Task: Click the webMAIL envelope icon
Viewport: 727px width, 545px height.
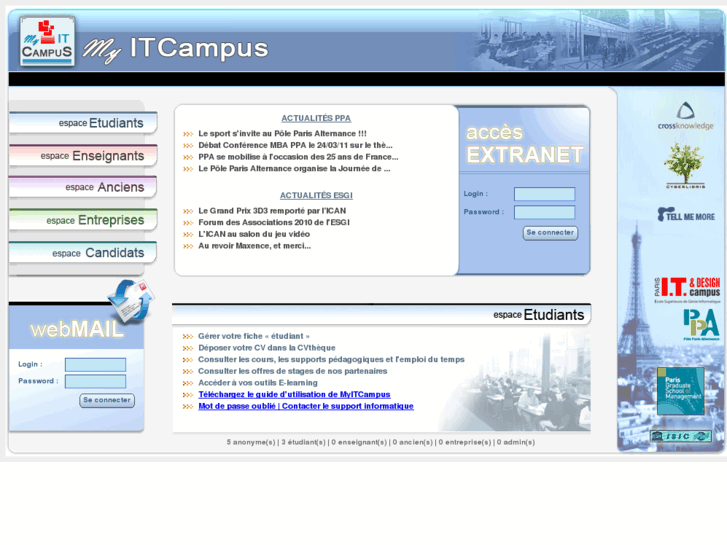Action: 131,300
